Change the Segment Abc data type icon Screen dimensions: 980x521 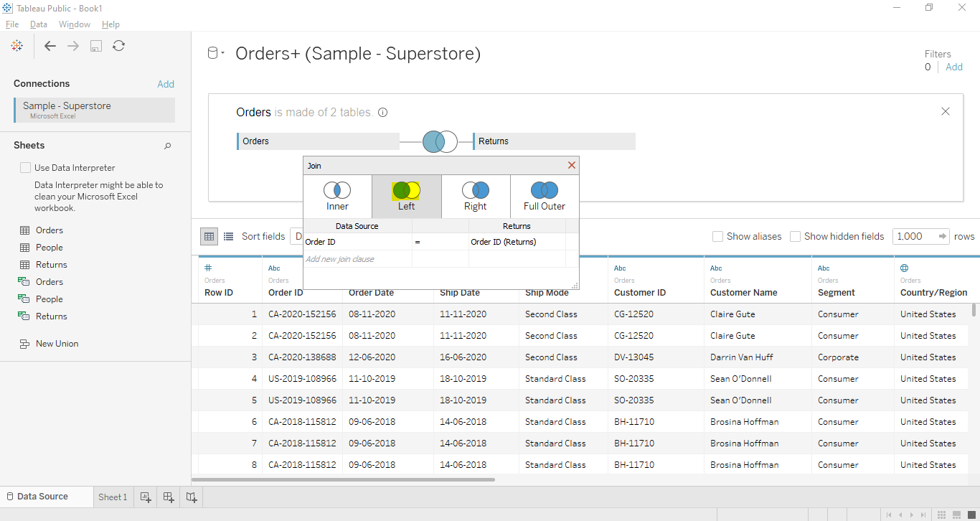click(824, 268)
